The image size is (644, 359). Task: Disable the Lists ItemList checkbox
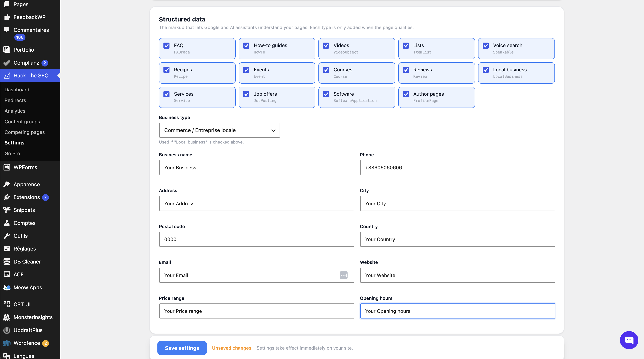tap(406, 45)
